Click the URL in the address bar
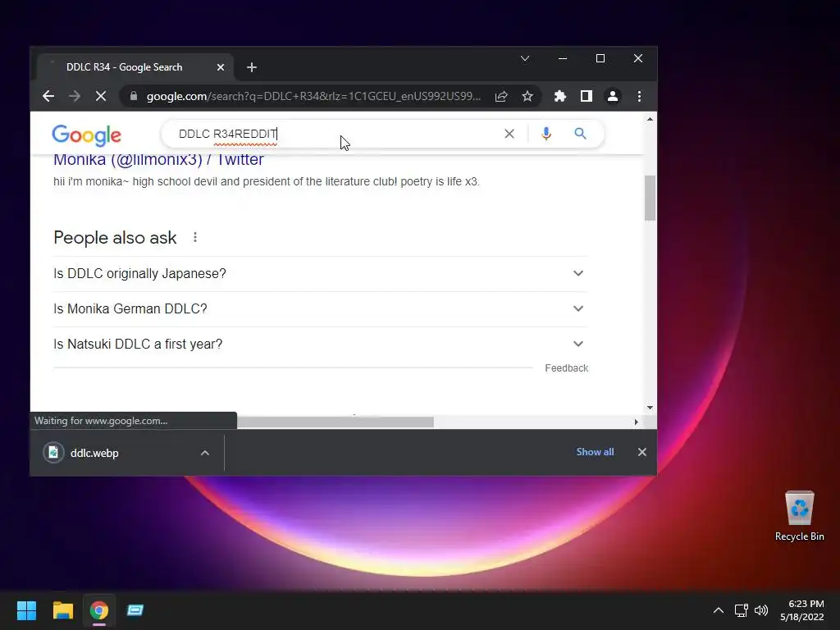The height and width of the screenshot is (630, 840). point(313,97)
